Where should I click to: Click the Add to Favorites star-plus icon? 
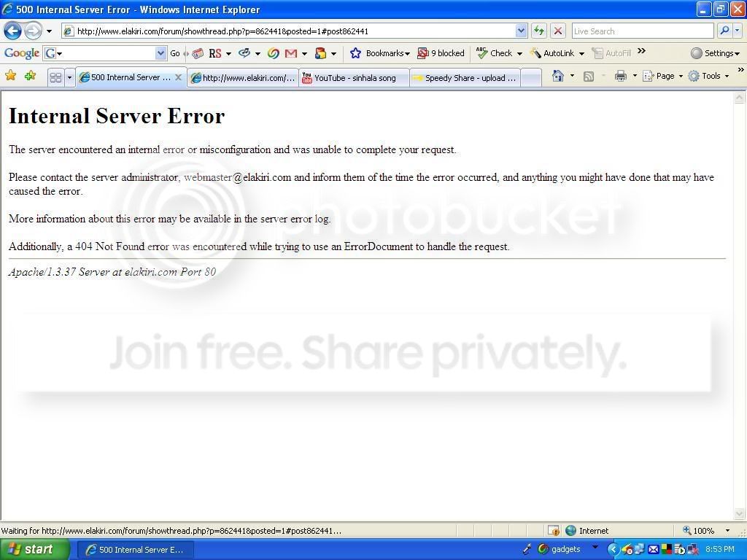click(x=30, y=76)
